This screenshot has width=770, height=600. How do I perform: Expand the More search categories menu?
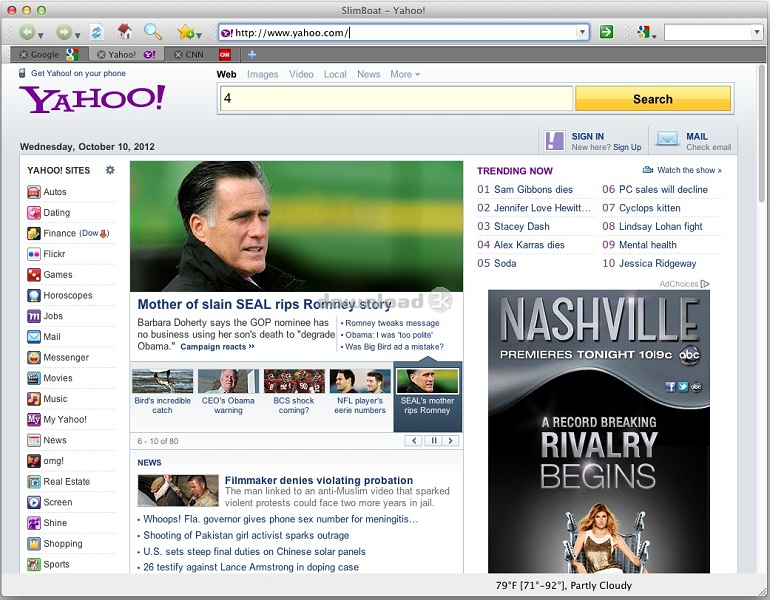[x=404, y=74]
